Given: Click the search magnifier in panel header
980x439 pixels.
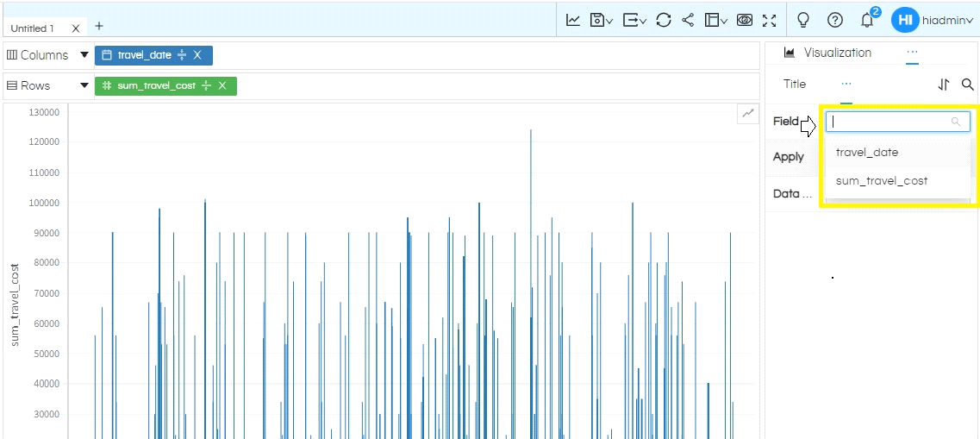Looking at the screenshot, I should point(967,85).
